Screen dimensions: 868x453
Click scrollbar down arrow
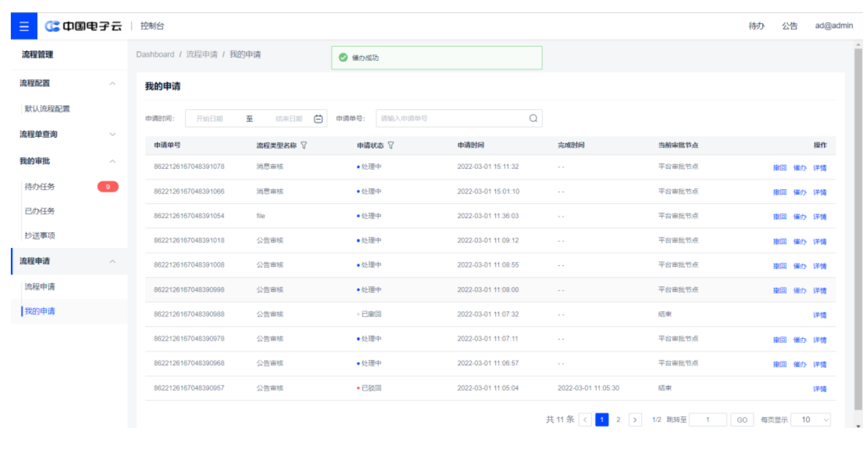tap(858, 426)
